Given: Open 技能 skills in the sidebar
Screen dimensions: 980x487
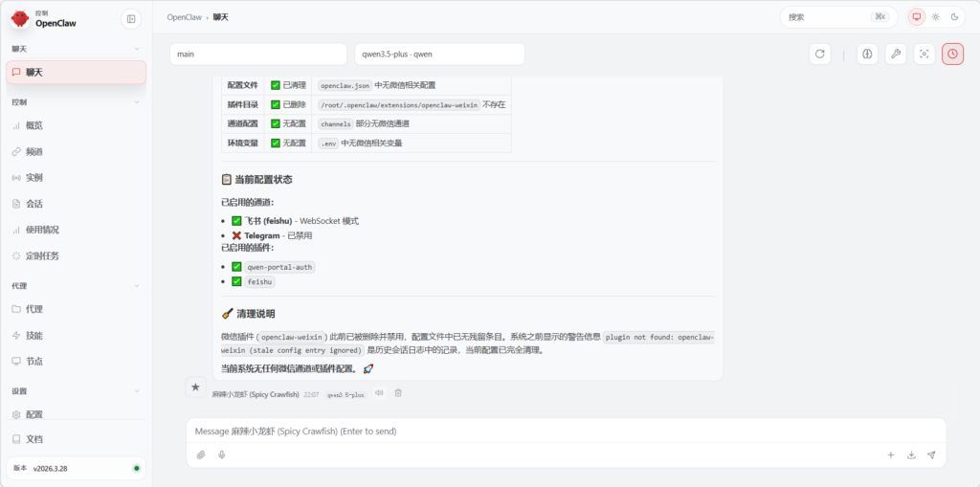Looking at the screenshot, I should point(77,335).
